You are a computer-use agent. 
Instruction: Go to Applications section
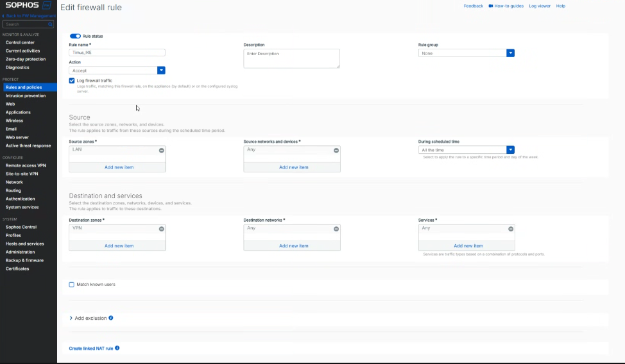(x=18, y=112)
